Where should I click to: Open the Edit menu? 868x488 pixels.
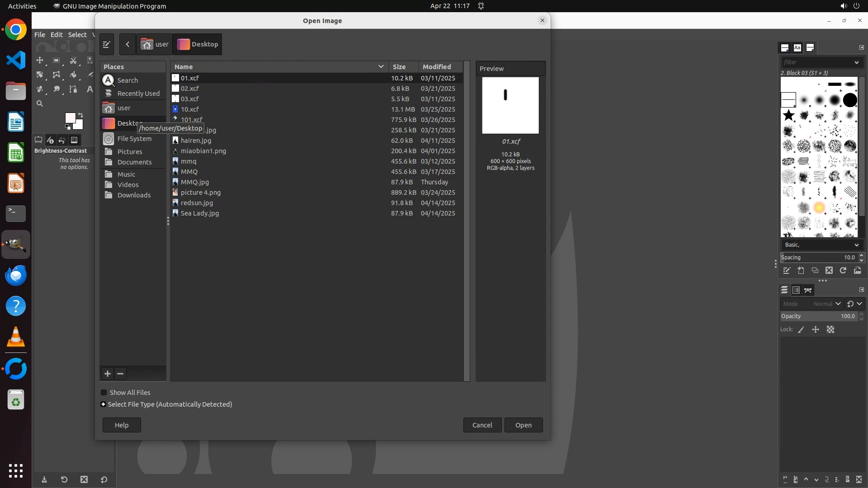(x=57, y=34)
